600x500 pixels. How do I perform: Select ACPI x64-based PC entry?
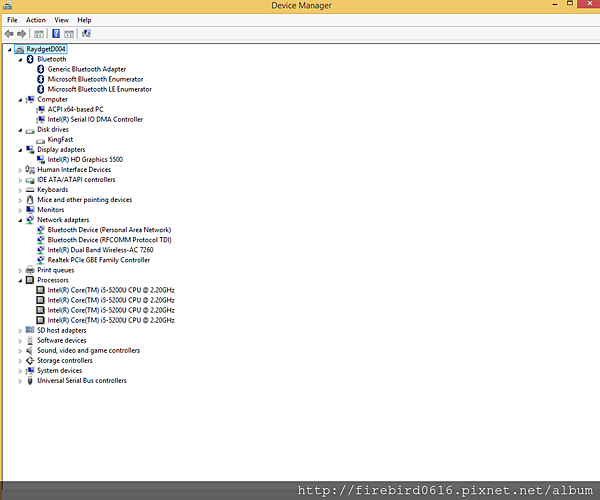[x=75, y=109]
